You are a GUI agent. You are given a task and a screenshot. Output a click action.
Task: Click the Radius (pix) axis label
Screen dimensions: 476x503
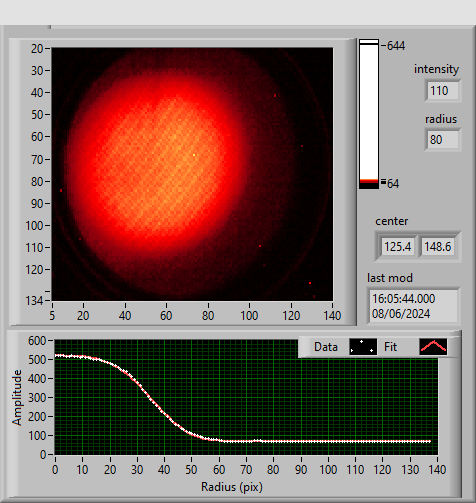pyautogui.click(x=232, y=487)
